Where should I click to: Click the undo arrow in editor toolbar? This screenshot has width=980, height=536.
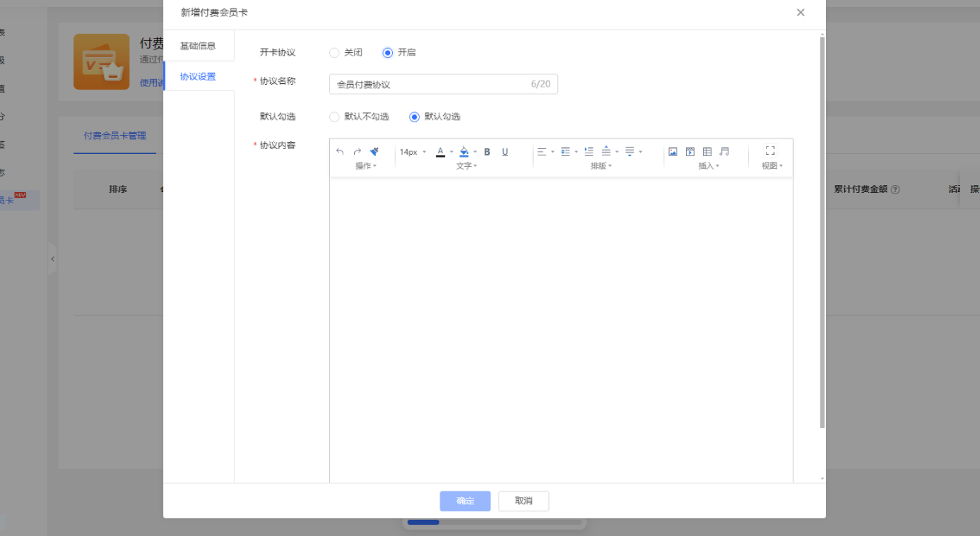click(x=340, y=152)
